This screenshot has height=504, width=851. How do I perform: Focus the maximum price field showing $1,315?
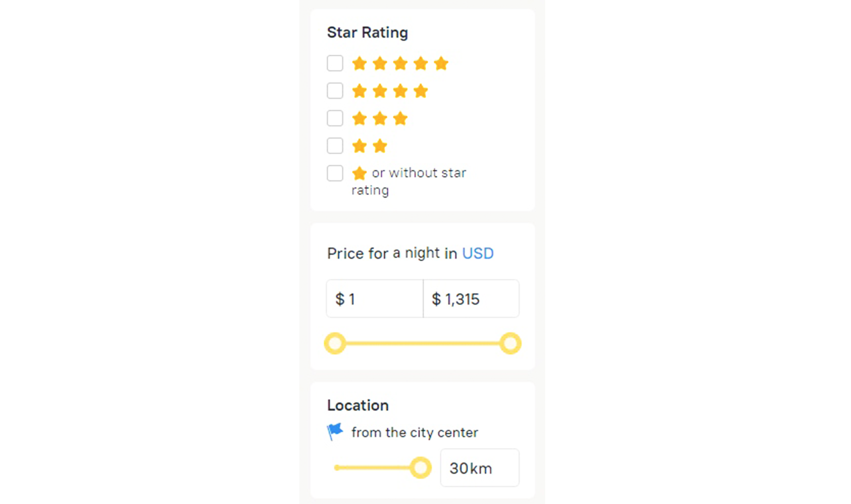(471, 299)
